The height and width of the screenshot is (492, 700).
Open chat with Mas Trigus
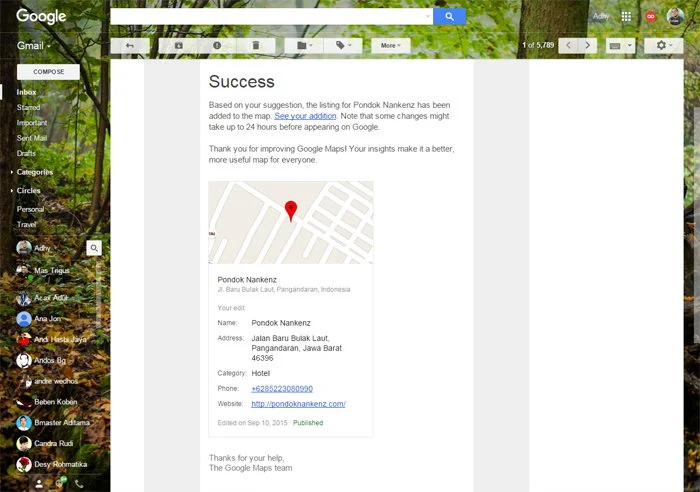click(43, 271)
